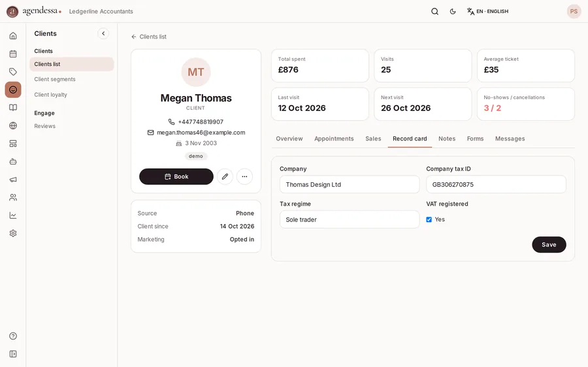Screen dimensions: 588x367
Task: Open the Home icon in sidebar
Action: coord(13,36)
